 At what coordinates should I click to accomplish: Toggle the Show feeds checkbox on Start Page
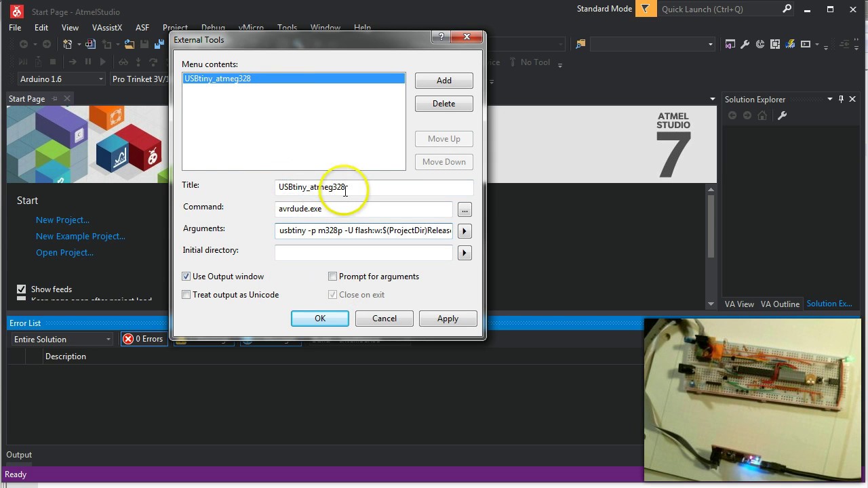[x=21, y=289]
